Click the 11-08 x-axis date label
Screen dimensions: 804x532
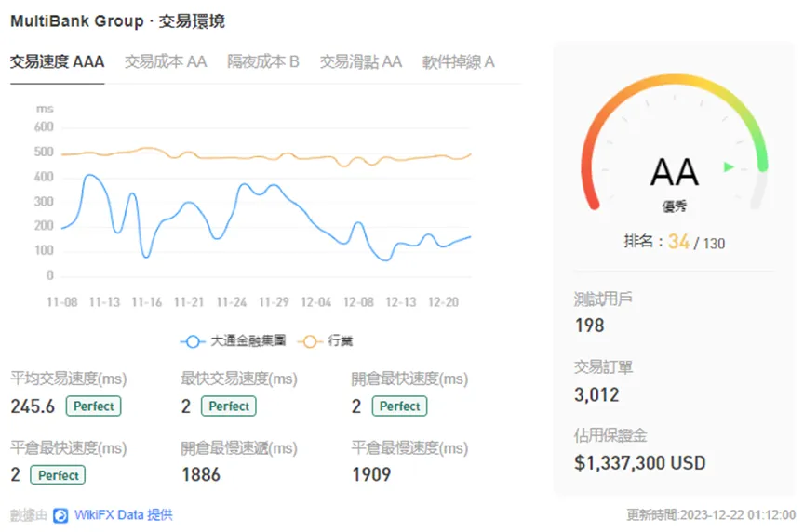point(62,302)
